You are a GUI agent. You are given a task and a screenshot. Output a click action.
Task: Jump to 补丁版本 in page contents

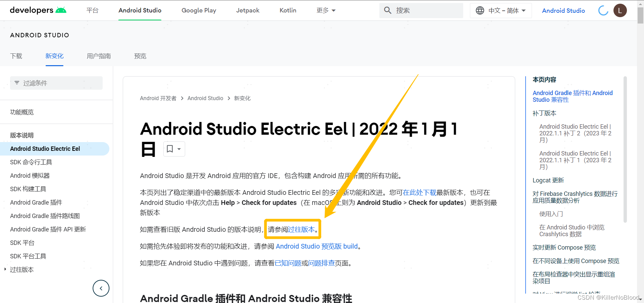(544, 113)
